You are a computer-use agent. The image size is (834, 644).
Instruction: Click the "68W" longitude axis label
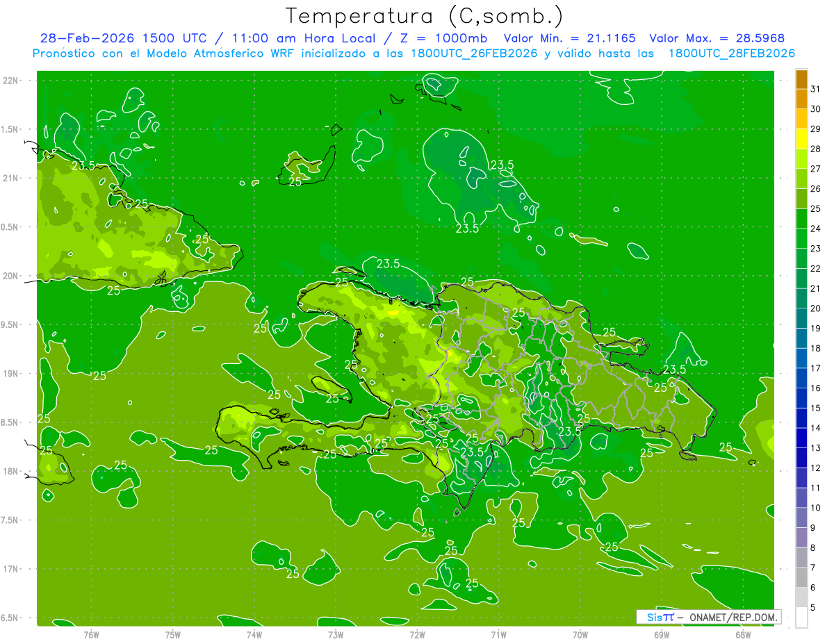[x=742, y=634]
